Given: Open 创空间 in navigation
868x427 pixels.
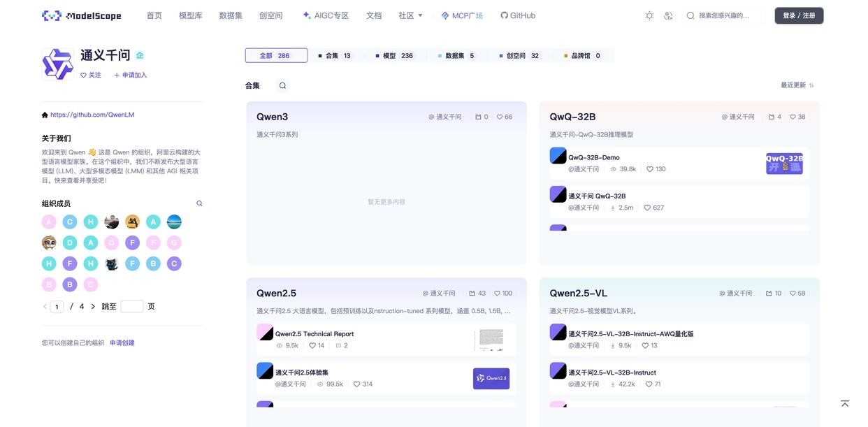Looking at the screenshot, I should (270, 15).
